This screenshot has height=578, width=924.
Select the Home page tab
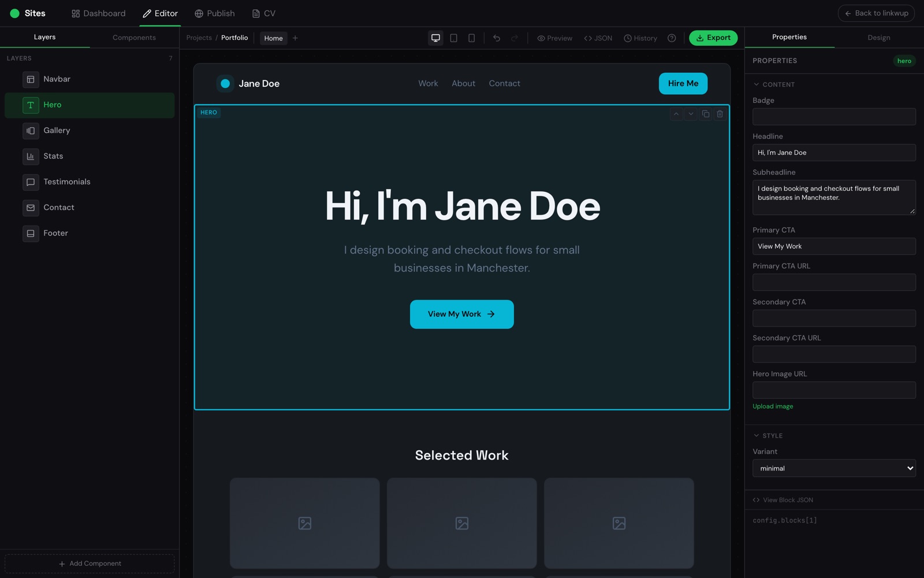point(274,38)
